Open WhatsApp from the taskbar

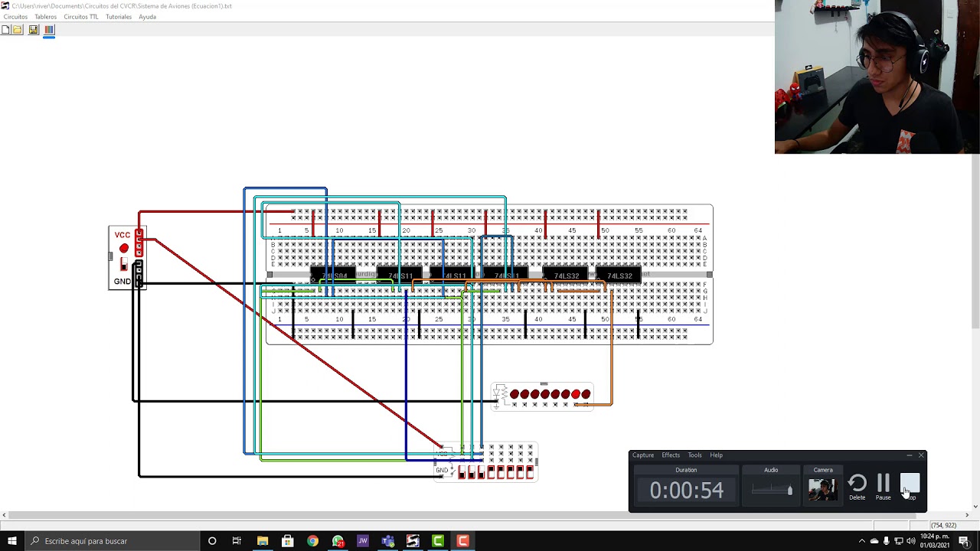pos(338,541)
